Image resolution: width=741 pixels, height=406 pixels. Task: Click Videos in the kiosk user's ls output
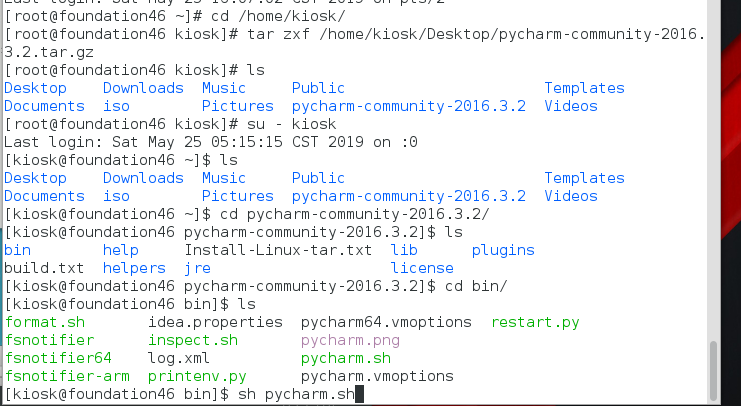[x=571, y=196]
